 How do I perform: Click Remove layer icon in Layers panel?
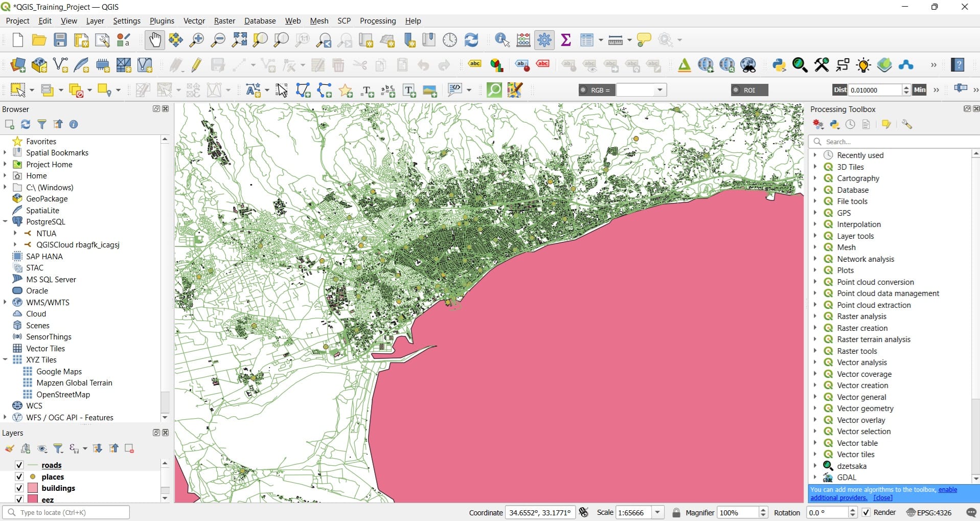click(x=129, y=448)
